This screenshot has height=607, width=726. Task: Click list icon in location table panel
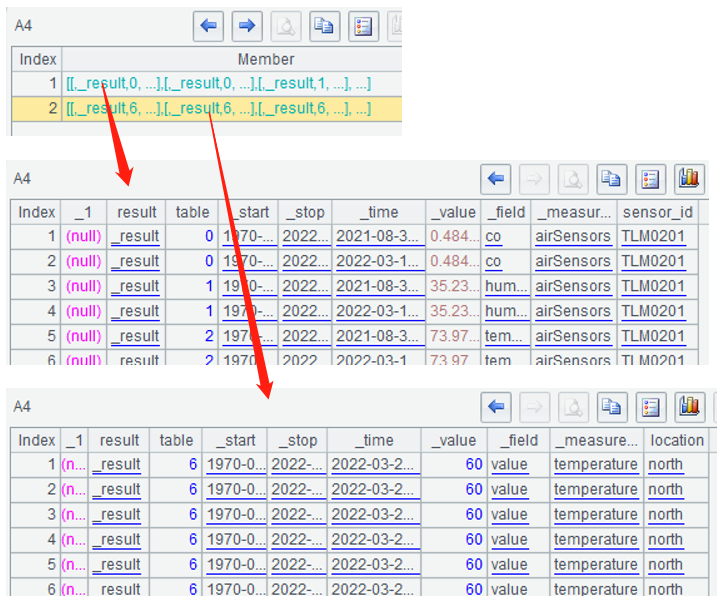(650, 407)
